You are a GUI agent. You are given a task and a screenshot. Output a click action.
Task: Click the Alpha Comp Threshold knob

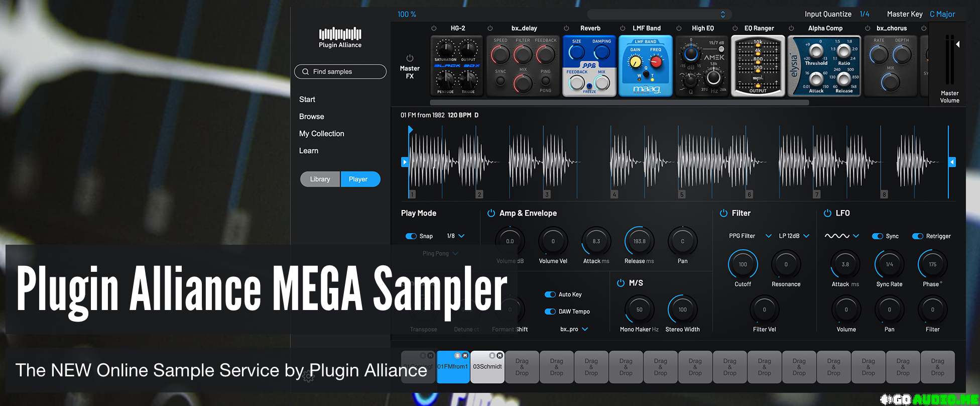[816, 51]
